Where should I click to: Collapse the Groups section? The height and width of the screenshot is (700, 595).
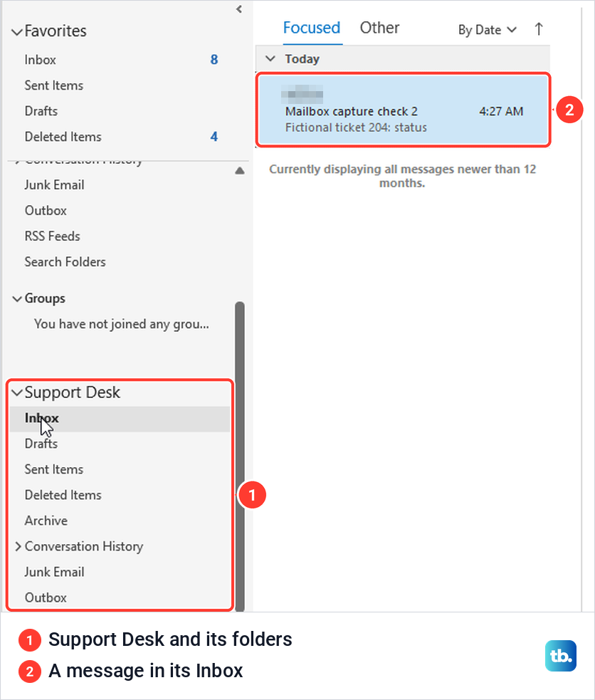[17, 298]
